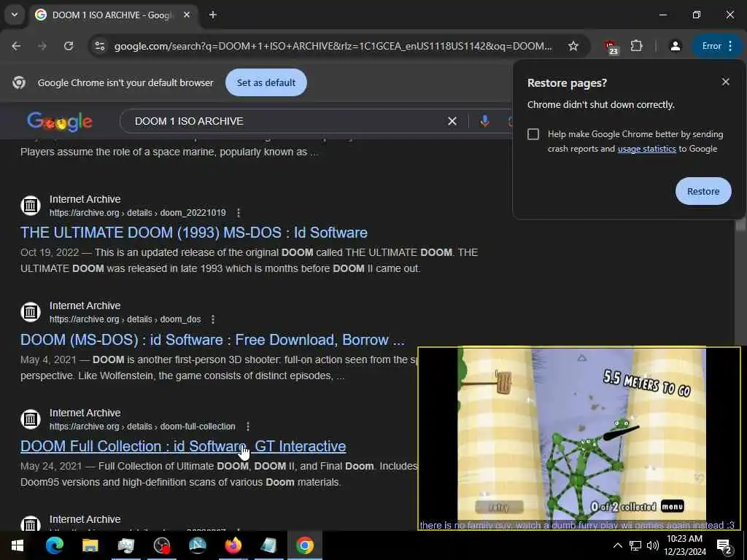Screen dimensions: 747x560
Task: Click the address bar URL
Action: 333,46
